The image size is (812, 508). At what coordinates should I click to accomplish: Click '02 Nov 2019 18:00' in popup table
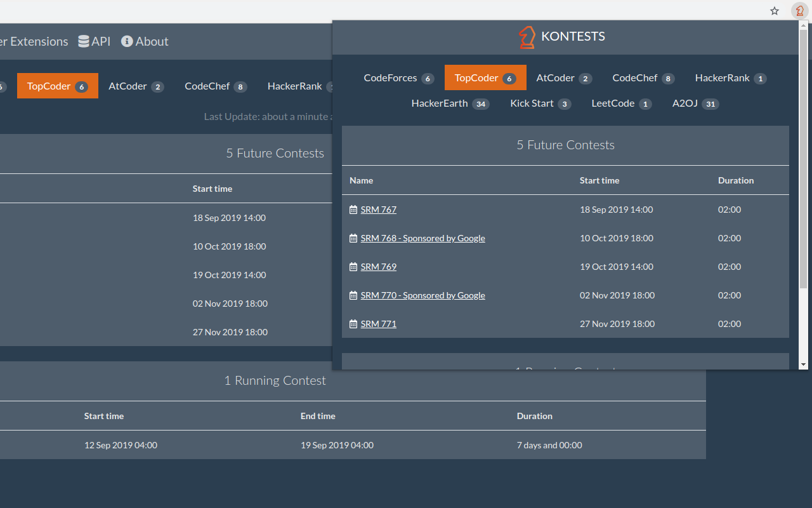click(617, 295)
